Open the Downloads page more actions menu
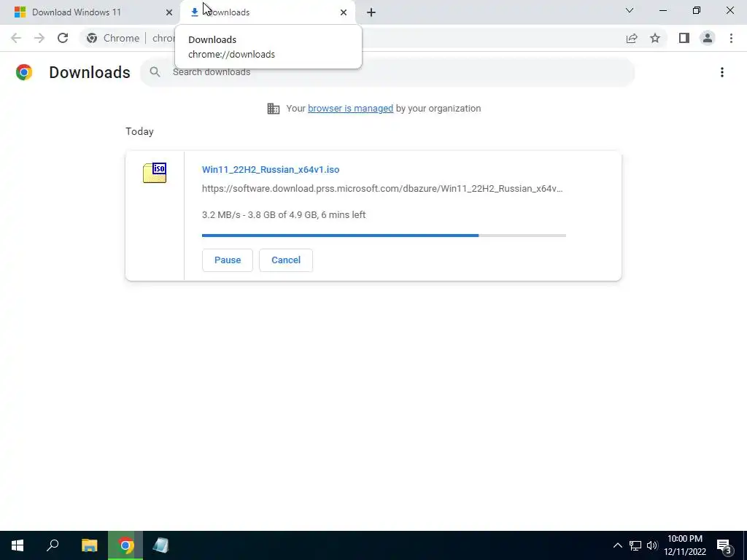 coord(722,72)
